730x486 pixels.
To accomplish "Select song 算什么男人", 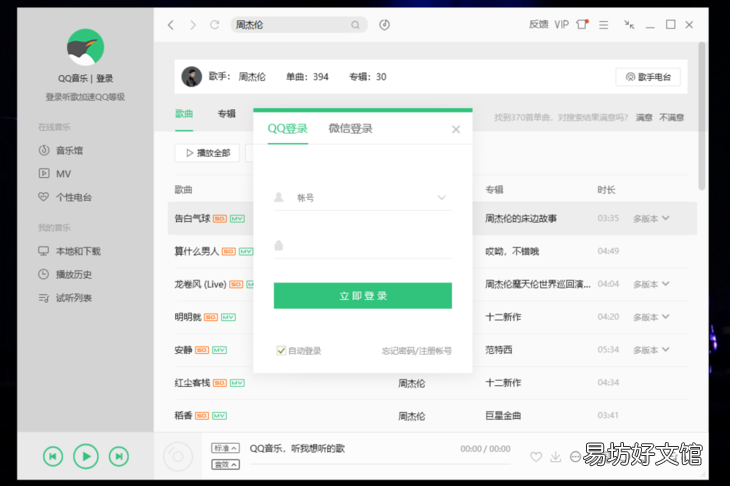I will [x=196, y=251].
